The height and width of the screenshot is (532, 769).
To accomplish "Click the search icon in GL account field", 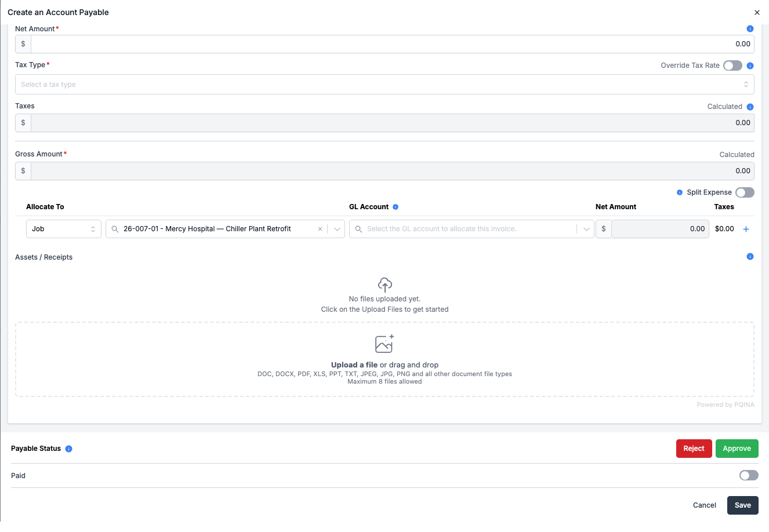I will pyautogui.click(x=358, y=229).
